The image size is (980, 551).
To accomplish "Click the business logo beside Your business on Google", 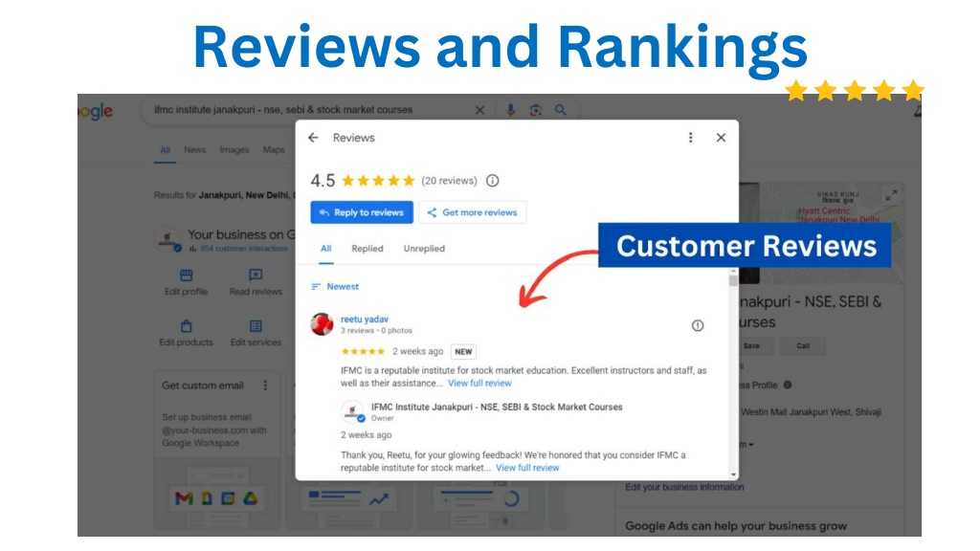I will [167, 240].
